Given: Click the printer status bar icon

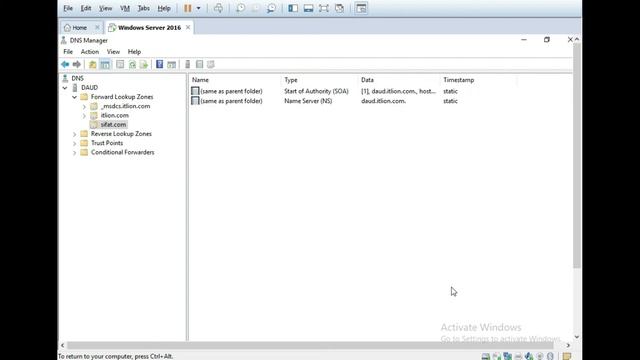Looking at the screenshot, I should (518, 356).
